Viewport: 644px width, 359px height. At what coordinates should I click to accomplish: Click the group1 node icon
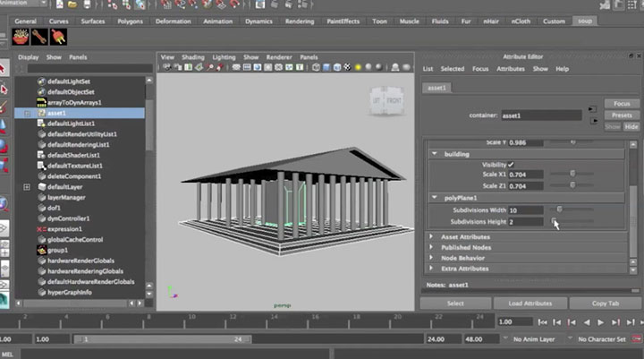pos(41,250)
